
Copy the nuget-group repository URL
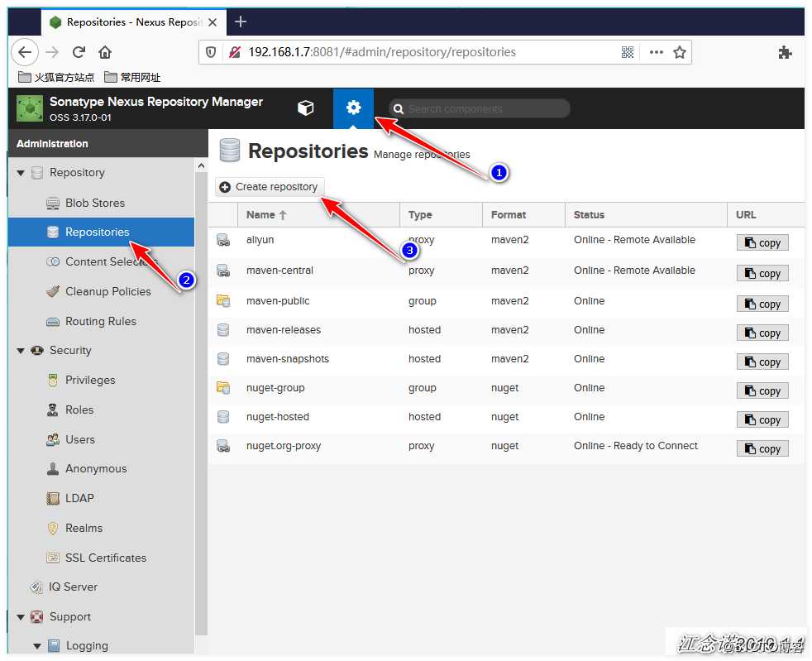pyautogui.click(x=762, y=390)
